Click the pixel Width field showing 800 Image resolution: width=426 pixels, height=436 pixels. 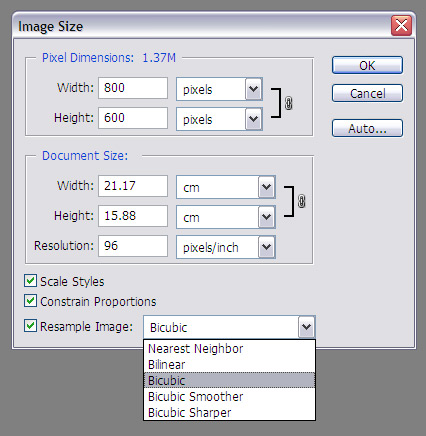(x=133, y=88)
